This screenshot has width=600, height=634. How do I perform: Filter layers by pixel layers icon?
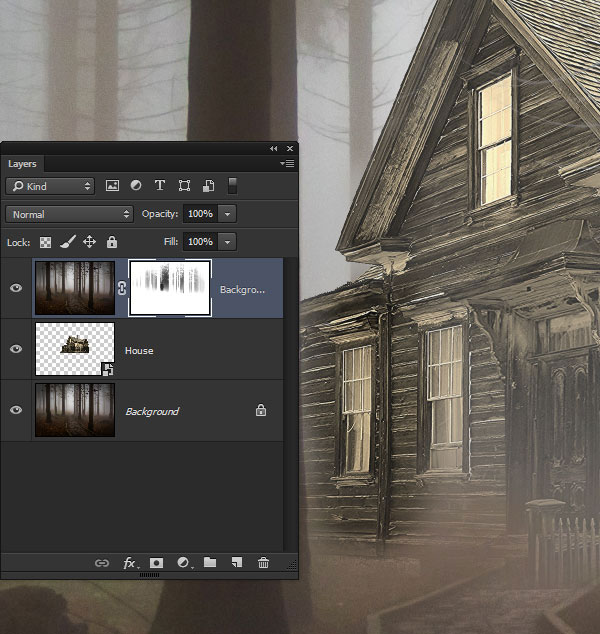tap(112, 186)
